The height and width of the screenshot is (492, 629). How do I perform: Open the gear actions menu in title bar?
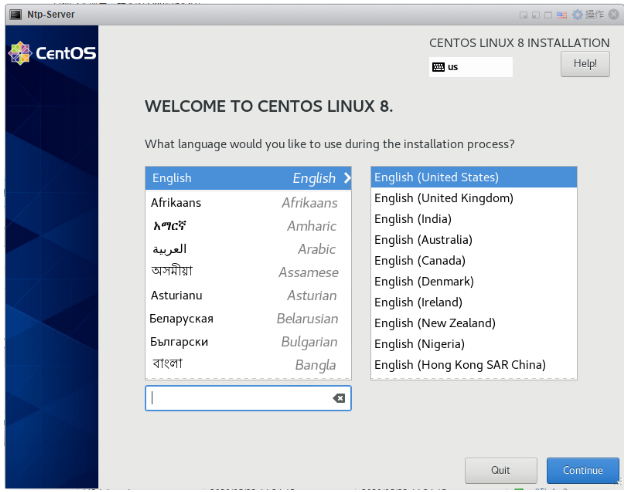[577, 14]
